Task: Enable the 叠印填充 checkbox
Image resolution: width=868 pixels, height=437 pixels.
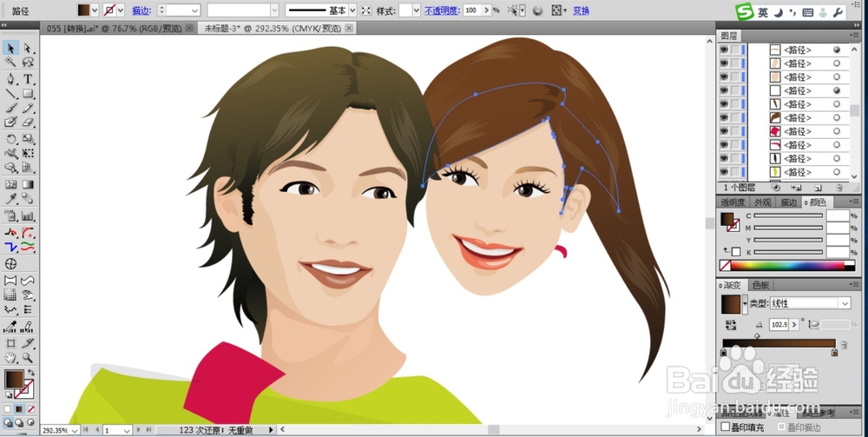Action: [x=726, y=427]
